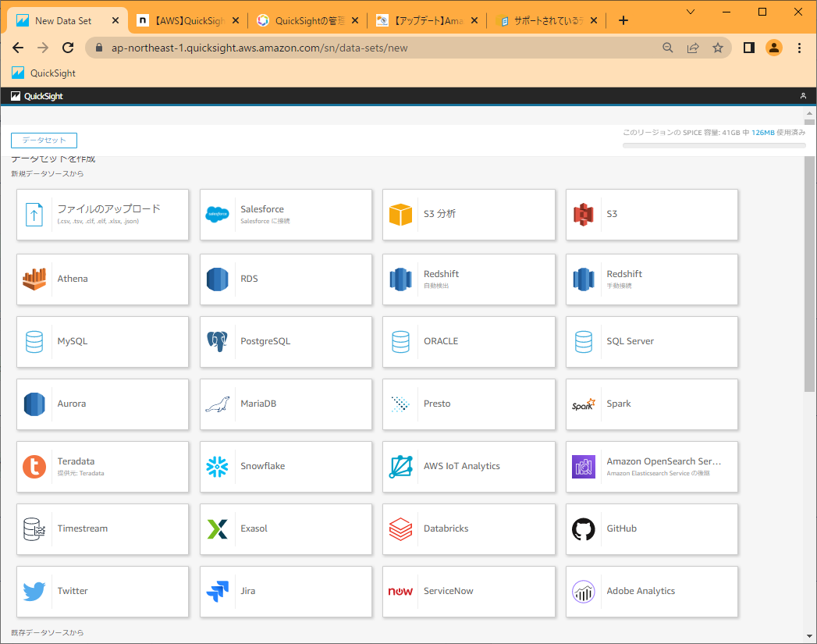Click the QuickSight logo in black header
Image resolution: width=817 pixels, height=644 pixels.
37,96
